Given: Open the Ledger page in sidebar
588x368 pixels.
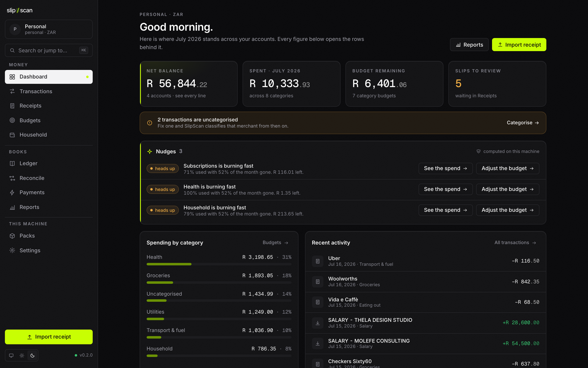Looking at the screenshot, I should click(49, 163).
